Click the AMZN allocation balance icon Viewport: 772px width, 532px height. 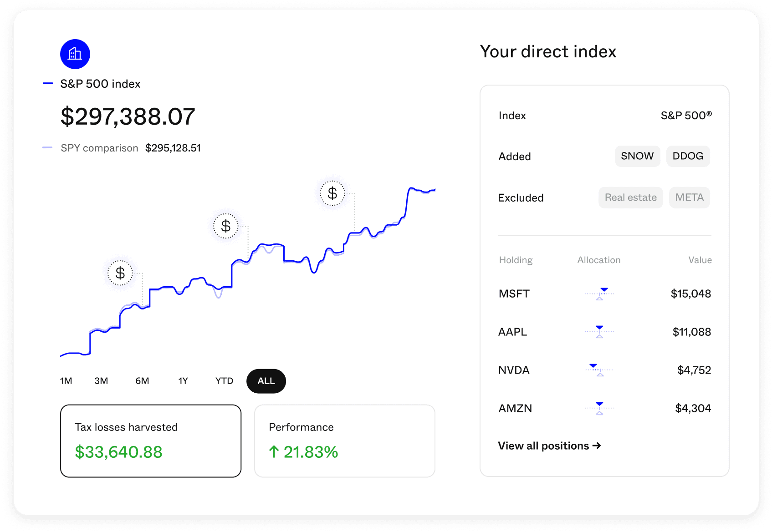[x=599, y=408]
